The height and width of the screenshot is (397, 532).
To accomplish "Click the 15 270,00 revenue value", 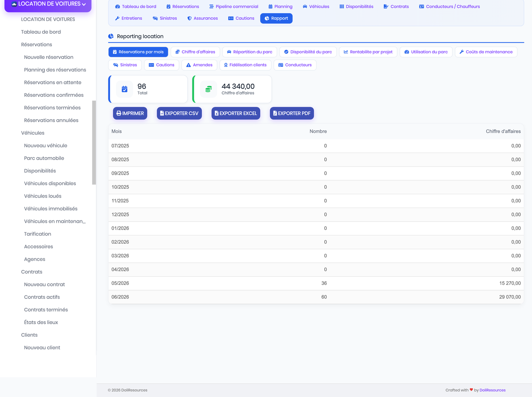I will click(x=510, y=283).
